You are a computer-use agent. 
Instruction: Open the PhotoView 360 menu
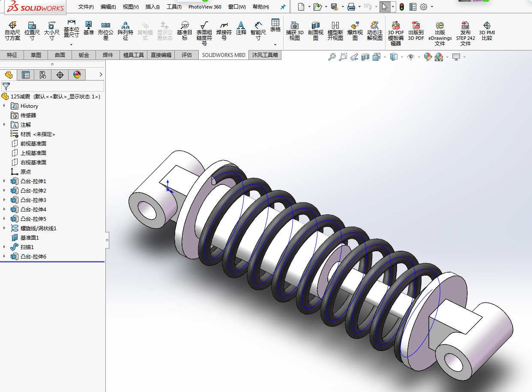pyautogui.click(x=205, y=7)
